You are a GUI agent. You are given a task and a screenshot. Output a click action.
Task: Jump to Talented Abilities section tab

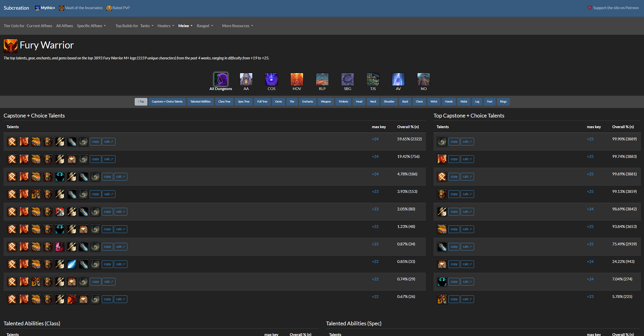pos(201,102)
